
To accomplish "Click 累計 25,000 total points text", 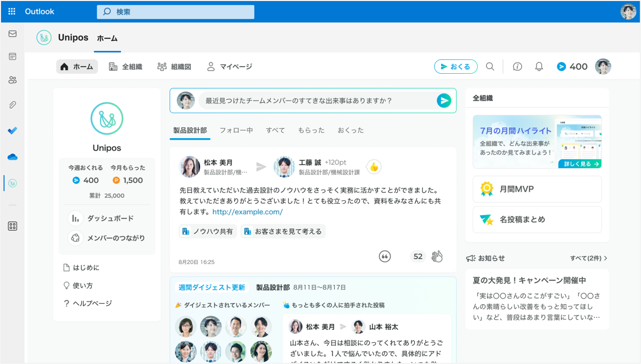I will pos(107,196).
